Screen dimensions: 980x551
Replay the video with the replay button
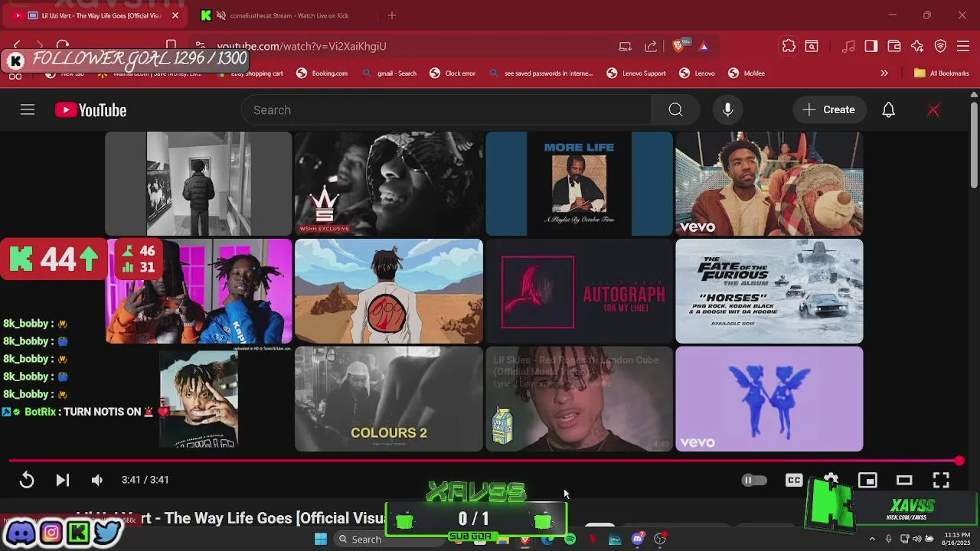tap(27, 480)
